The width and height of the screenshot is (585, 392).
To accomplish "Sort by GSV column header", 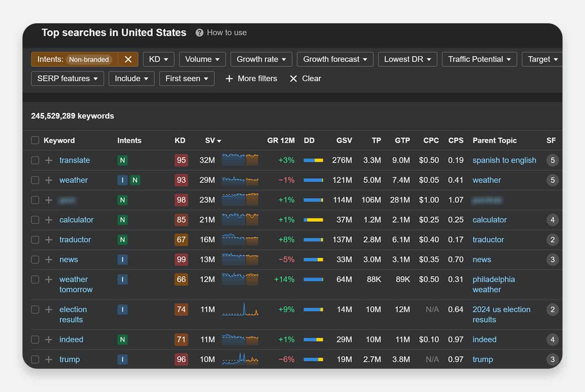I will pyautogui.click(x=344, y=140).
